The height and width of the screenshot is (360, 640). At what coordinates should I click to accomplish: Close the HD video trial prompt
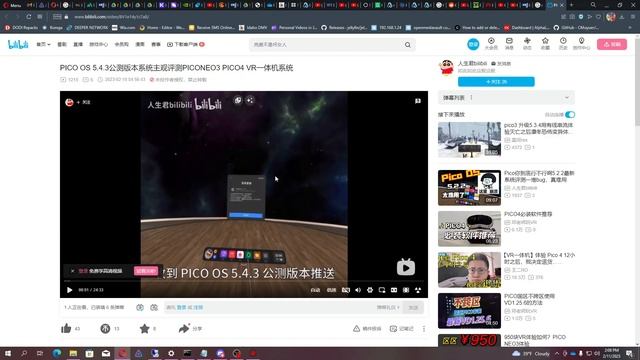72,271
